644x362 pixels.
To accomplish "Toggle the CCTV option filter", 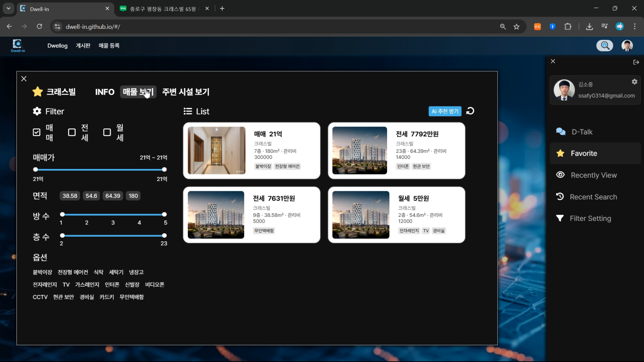I will pos(40,297).
